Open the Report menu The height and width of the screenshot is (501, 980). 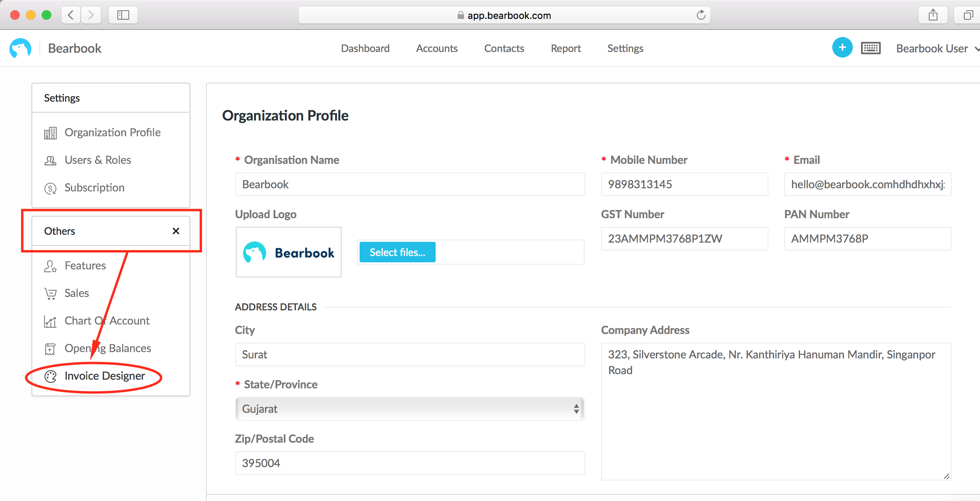pyautogui.click(x=566, y=48)
